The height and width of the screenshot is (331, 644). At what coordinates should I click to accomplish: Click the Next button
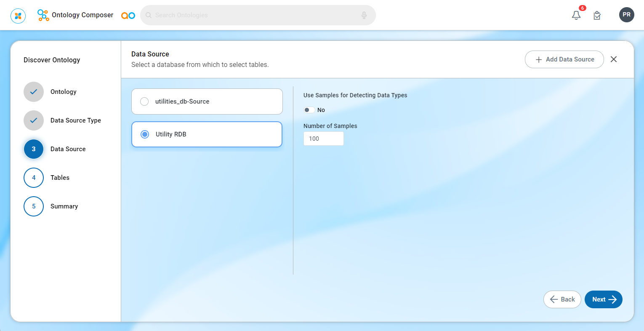[x=603, y=299]
